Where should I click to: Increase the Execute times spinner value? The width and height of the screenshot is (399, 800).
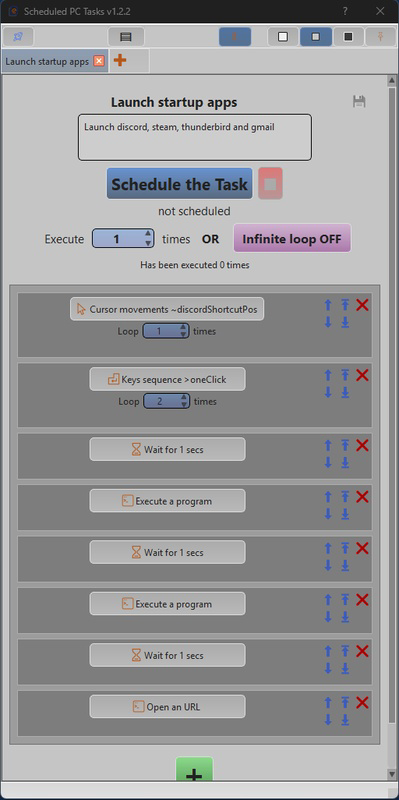pos(148,234)
